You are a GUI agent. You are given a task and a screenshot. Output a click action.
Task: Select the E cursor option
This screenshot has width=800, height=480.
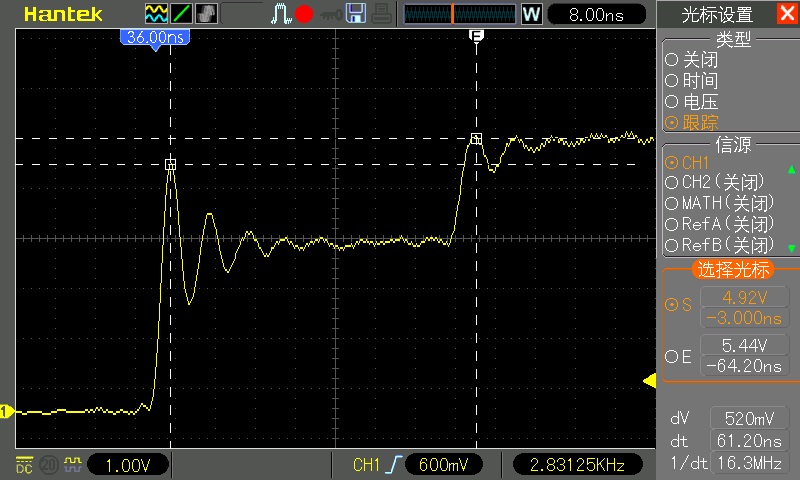pyautogui.click(x=679, y=356)
